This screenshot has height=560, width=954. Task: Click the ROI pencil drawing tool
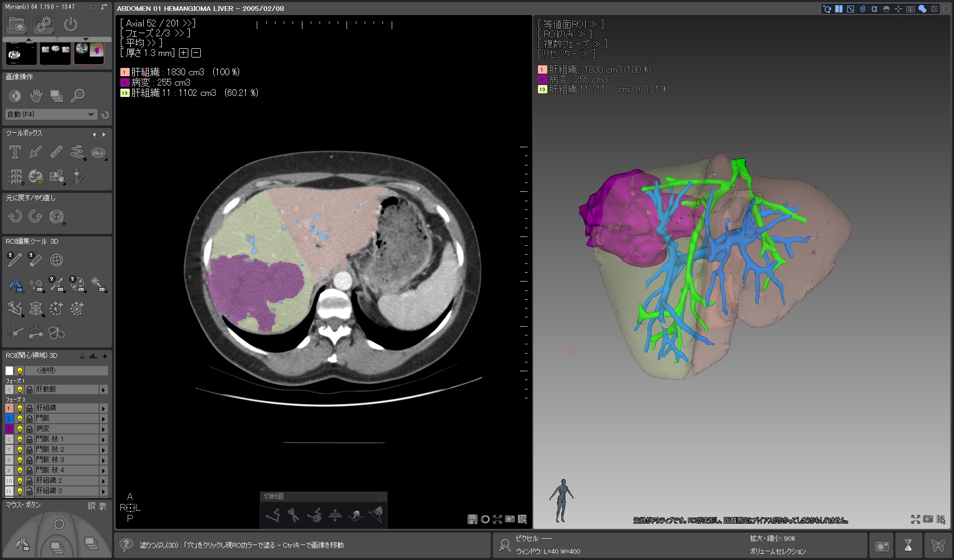click(15, 260)
